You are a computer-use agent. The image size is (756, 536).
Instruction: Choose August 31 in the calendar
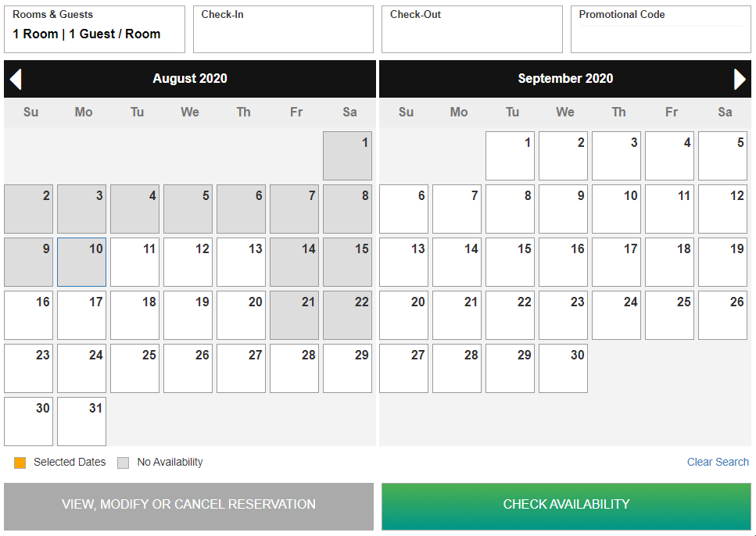(81, 422)
